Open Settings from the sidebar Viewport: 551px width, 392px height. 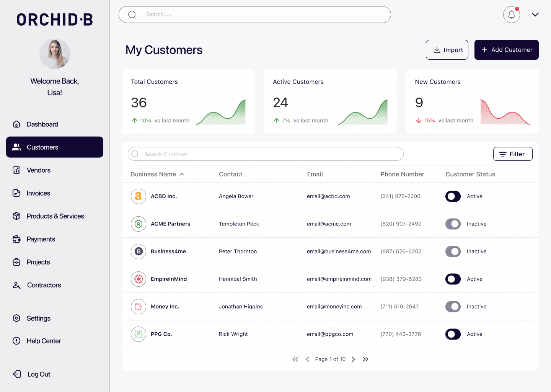(39, 318)
